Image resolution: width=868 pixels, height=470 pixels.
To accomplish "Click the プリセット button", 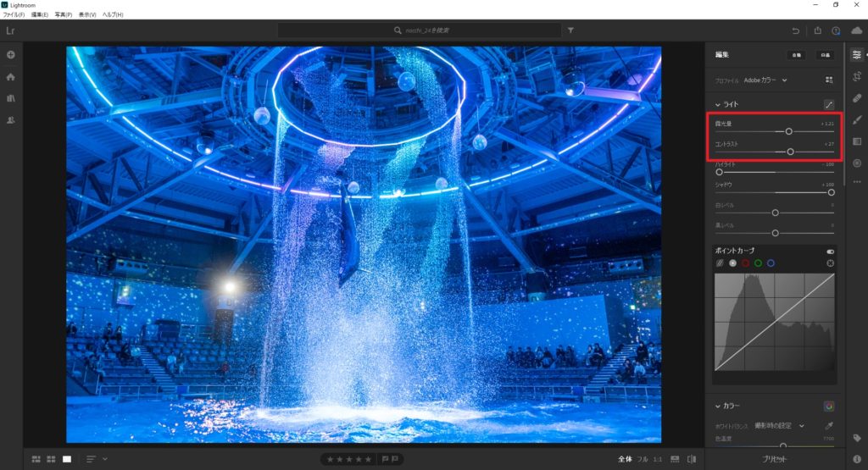I will click(x=776, y=459).
